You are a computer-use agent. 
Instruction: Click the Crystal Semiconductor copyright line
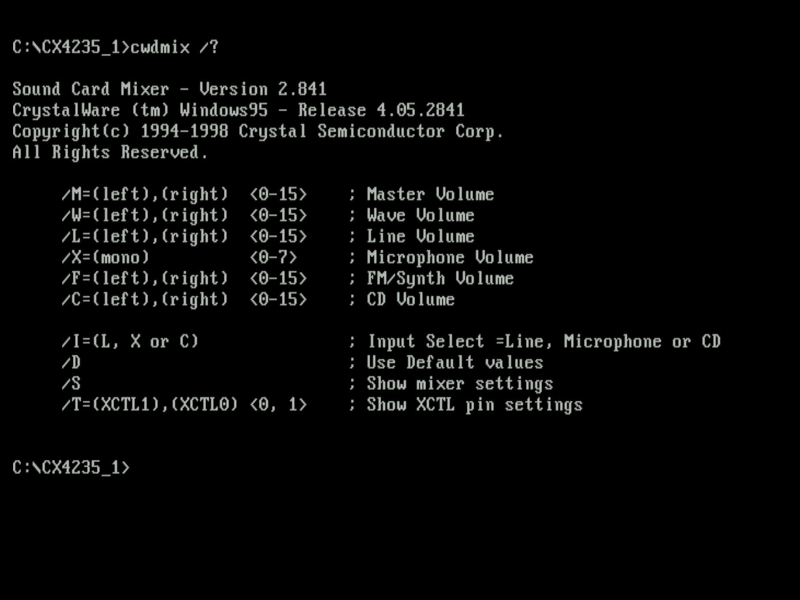pyautogui.click(x=258, y=131)
